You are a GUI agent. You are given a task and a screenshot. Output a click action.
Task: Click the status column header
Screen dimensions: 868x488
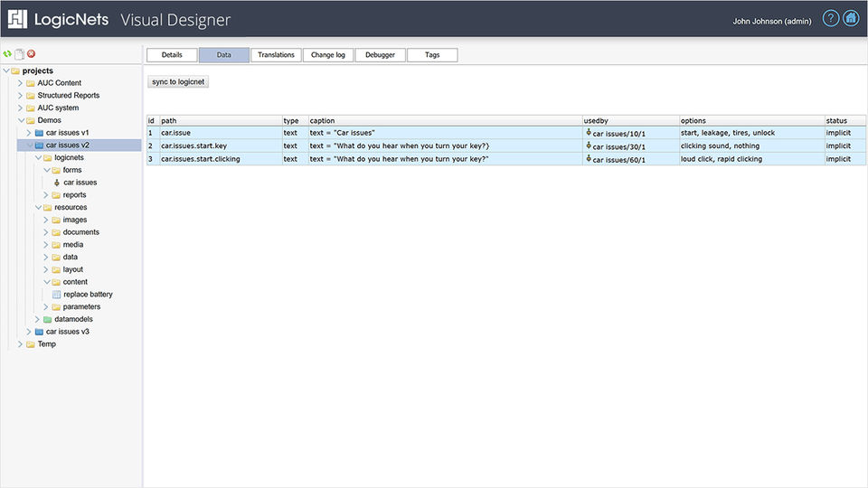(x=844, y=120)
